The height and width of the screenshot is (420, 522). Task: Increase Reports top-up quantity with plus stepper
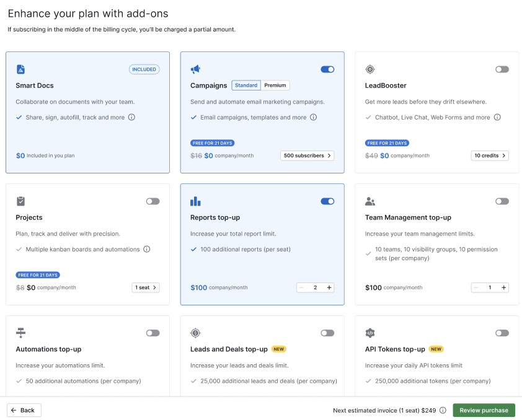click(329, 287)
